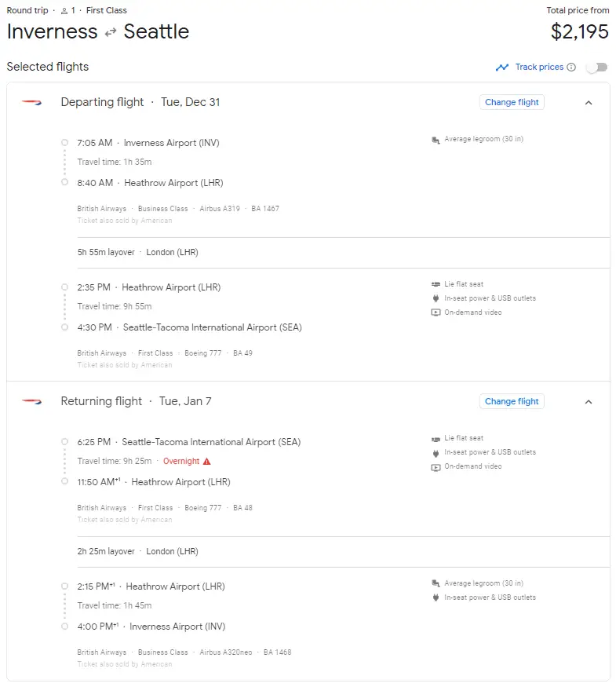Collapse the Departing flight details
616x687 pixels.
point(589,103)
